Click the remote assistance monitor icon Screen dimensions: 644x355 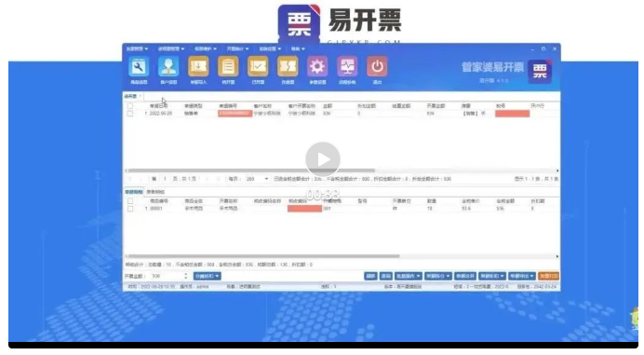pos(347,67)
